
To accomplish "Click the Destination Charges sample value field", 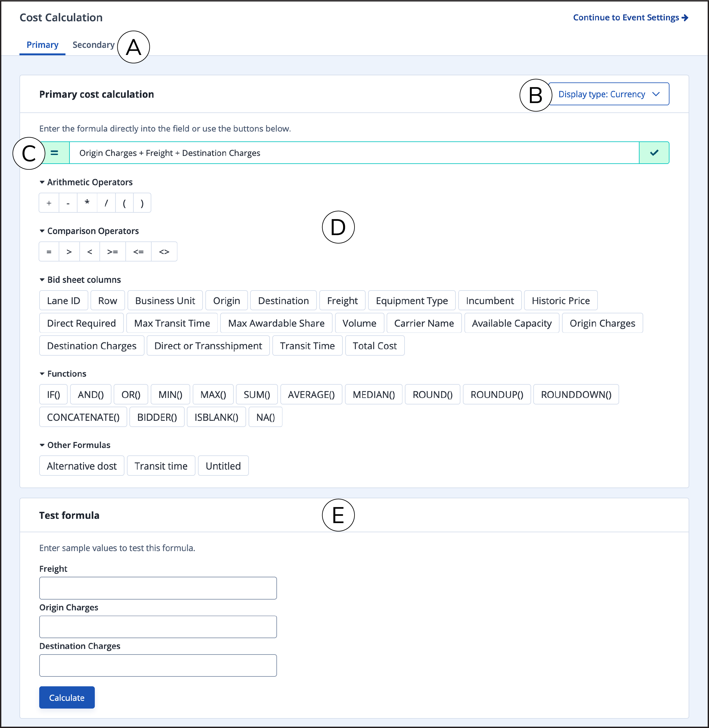I will [x=158, y=666].
